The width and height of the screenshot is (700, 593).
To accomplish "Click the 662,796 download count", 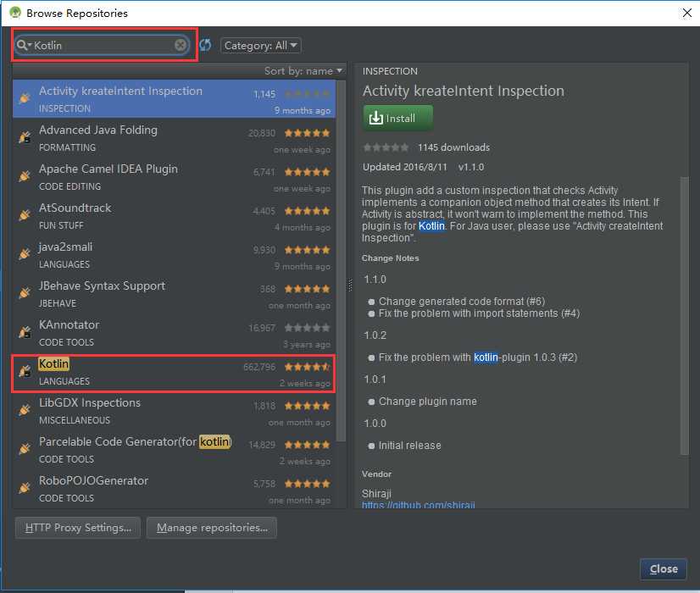I will coord(259,367).
